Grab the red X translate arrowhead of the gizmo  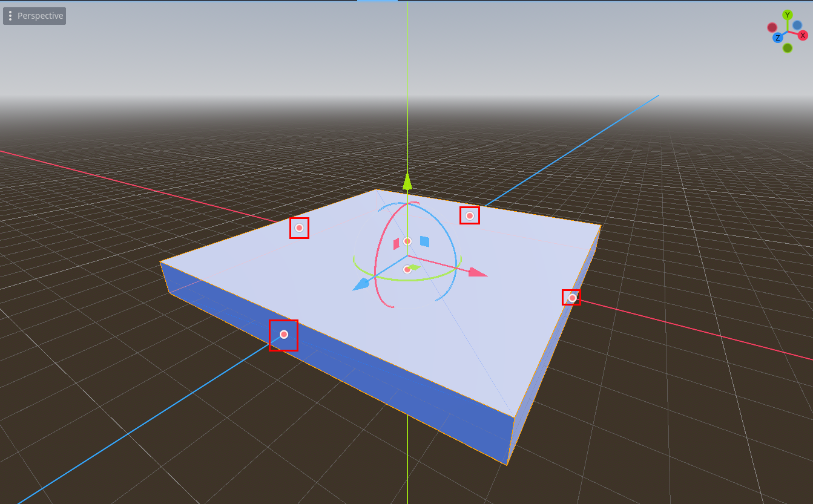[x=478, y=273]
